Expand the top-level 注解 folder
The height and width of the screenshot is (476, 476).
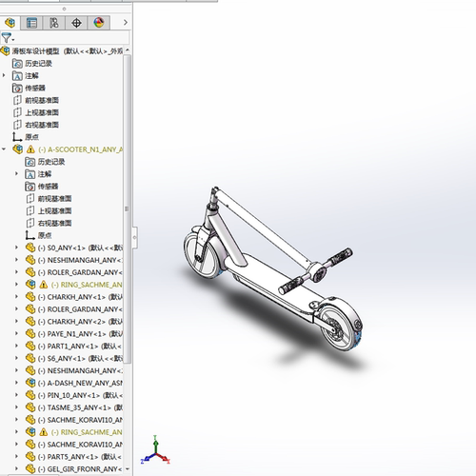click(4, 75)
